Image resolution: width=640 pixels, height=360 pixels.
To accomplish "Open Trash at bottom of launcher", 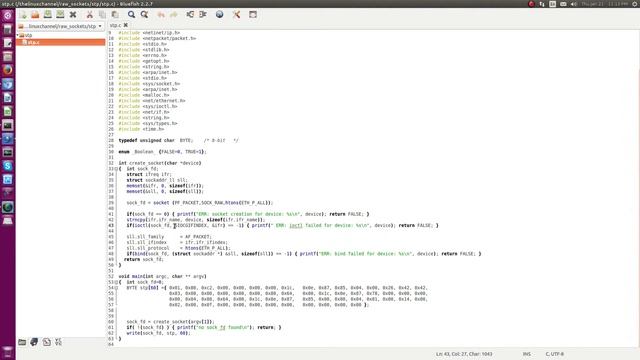I will point(7,352).
